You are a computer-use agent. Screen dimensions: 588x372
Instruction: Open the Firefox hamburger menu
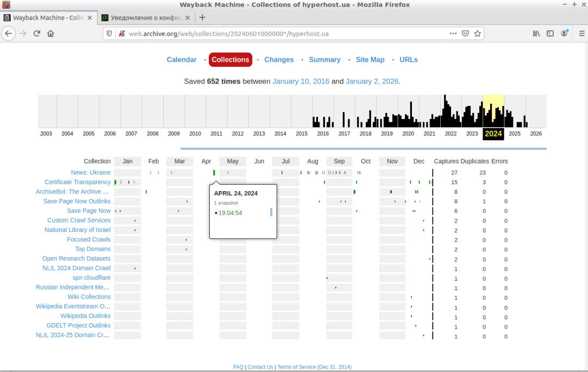coord(578,33)
